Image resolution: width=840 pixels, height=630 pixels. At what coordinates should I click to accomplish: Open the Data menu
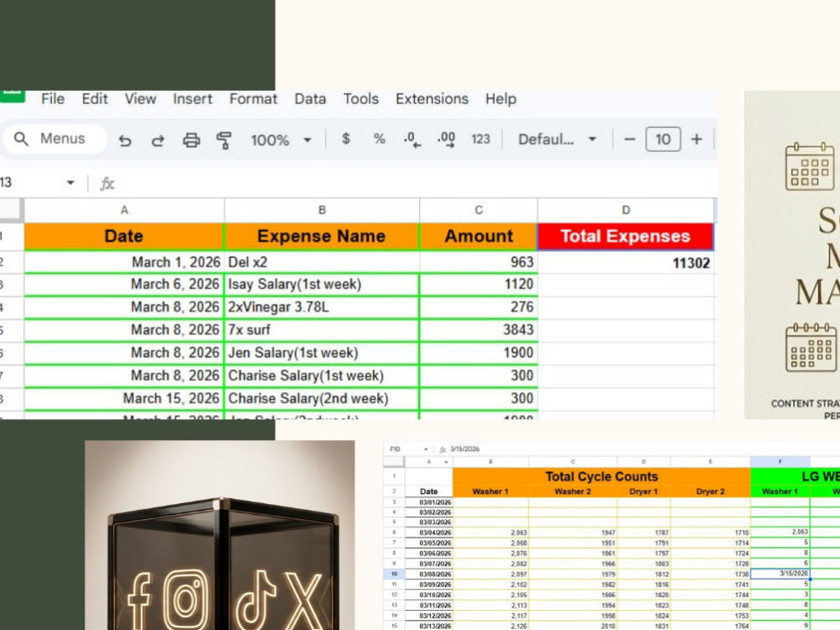pyautogui.click(x=310, y=98)
